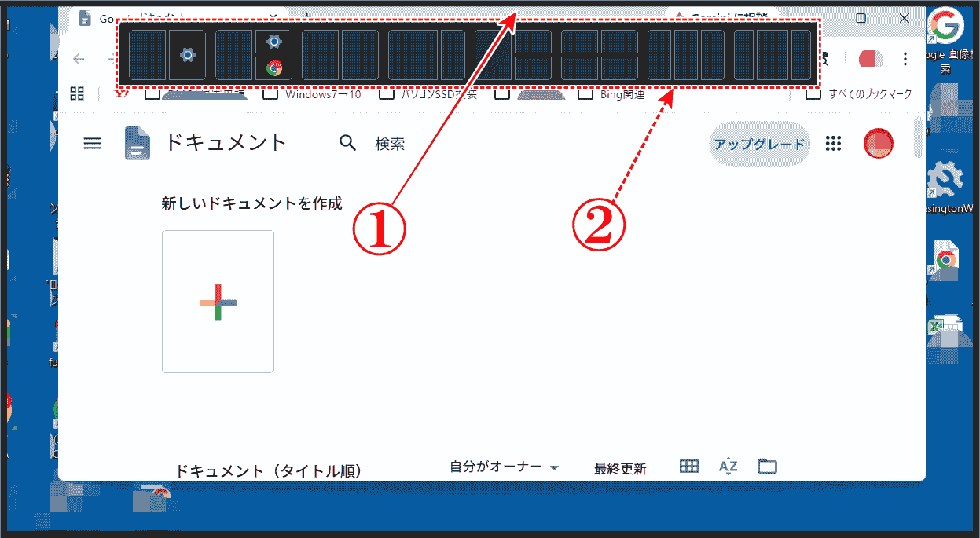This screenshot has height=538, width=980.
Task: Open the Excel file icon on desktop
Action: (x=945, y=331)
